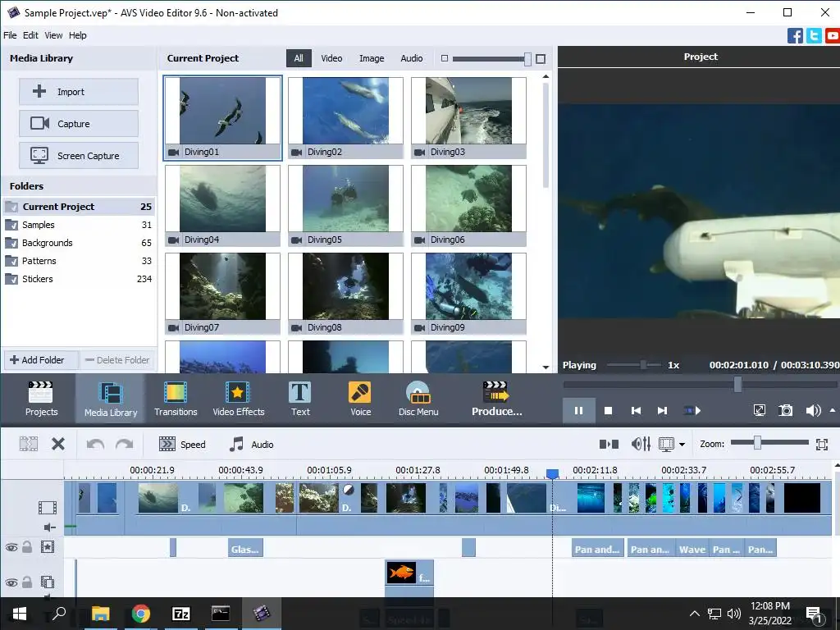
Task: Open the Edit menu
Action: (x=30, y=35)
